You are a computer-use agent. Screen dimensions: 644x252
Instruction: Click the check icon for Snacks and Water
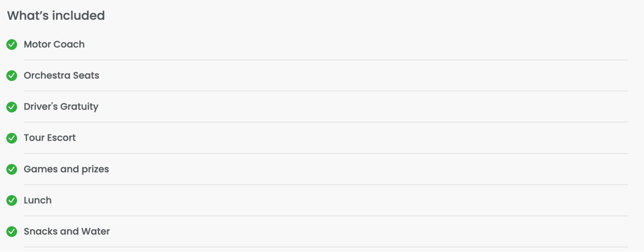click(x=12, y=232)
